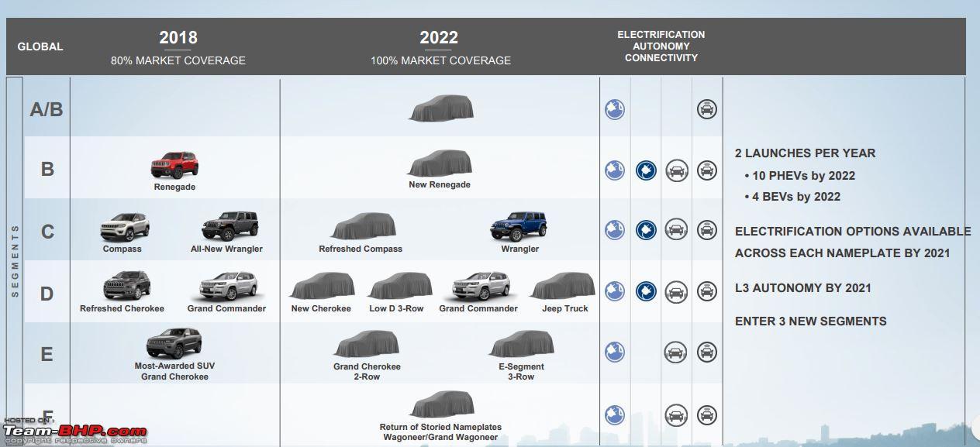Click the "Return of Storied Nameplates" caption
This screenshot has width=980, height=447.
tap(440, 427)
